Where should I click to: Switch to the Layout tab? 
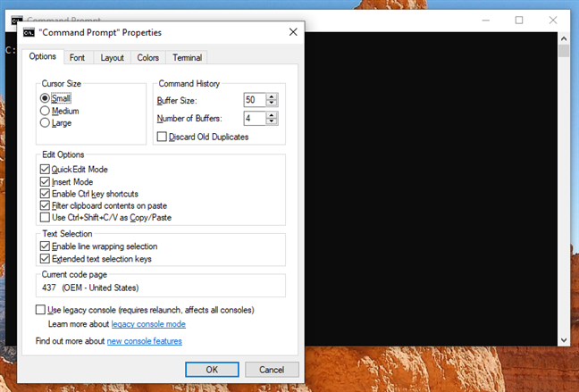pyautogui.click(x=112, y=57)
